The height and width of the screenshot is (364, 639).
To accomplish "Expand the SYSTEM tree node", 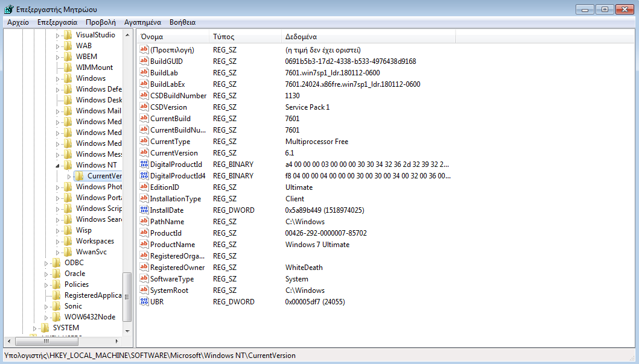I will tap(34, 328).
